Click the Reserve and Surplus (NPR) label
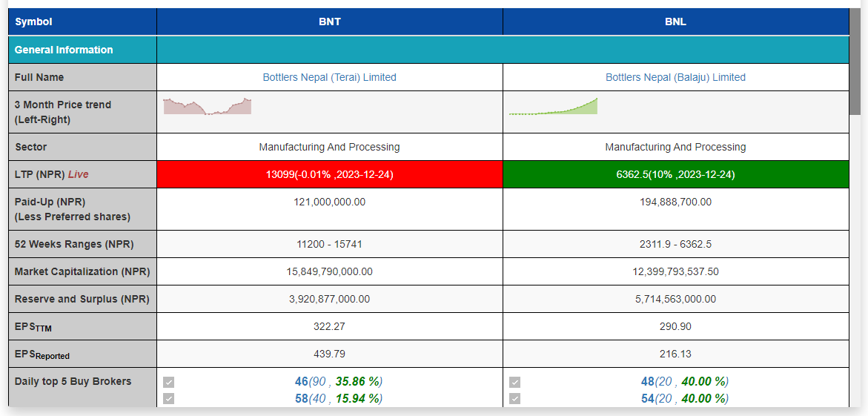The width and height of the screenshot is (868, 416). coord(82,299)
